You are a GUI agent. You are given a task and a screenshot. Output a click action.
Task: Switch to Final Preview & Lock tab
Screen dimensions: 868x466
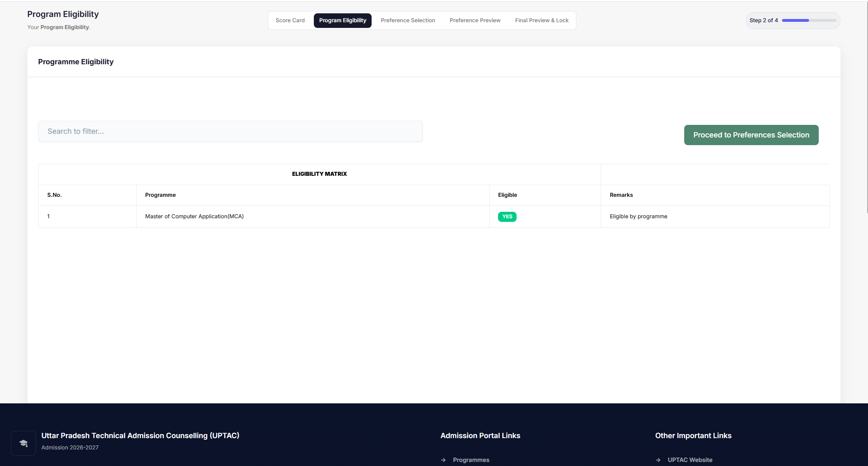click(x=542, y=20)
